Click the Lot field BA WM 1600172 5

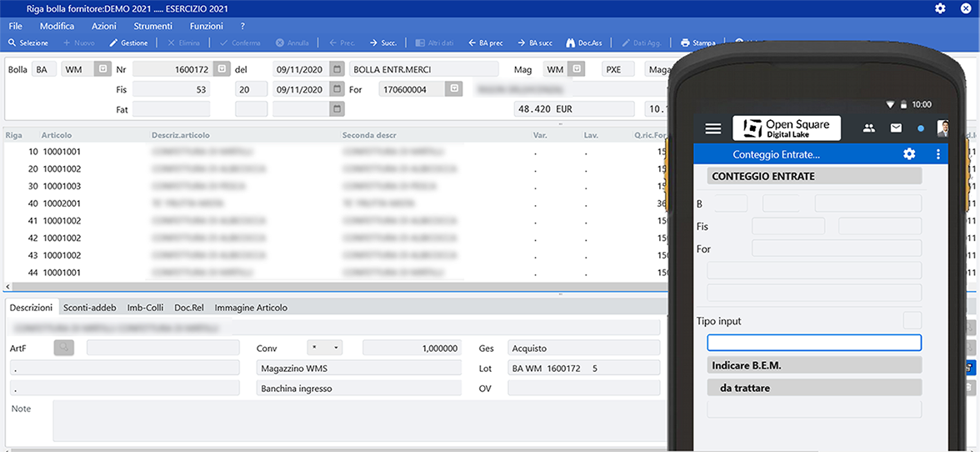click(x=583, y=369)
